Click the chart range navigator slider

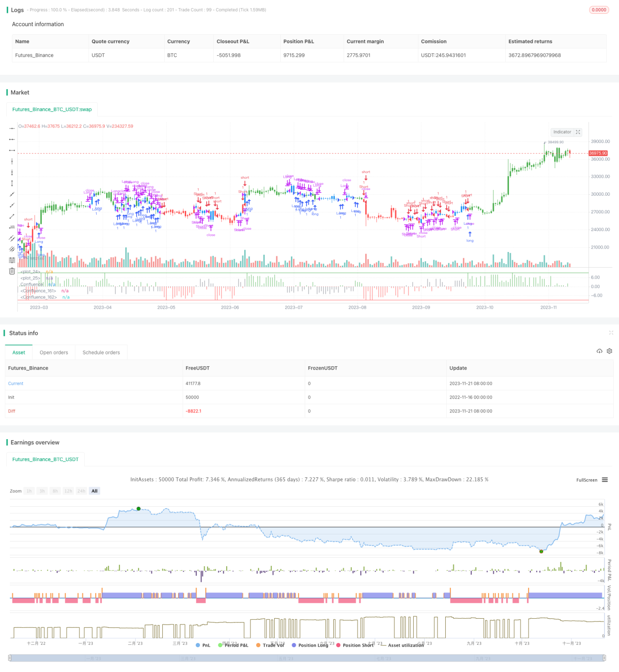tap(307, 658)
